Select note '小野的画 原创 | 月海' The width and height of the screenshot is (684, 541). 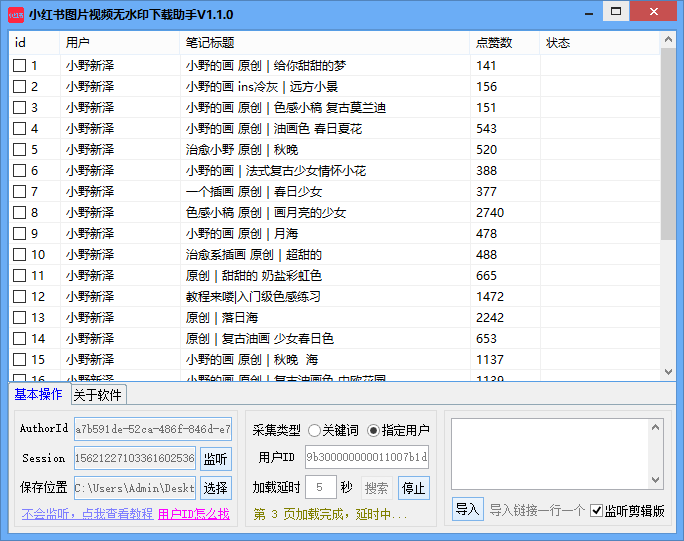(x=242, y=233)
